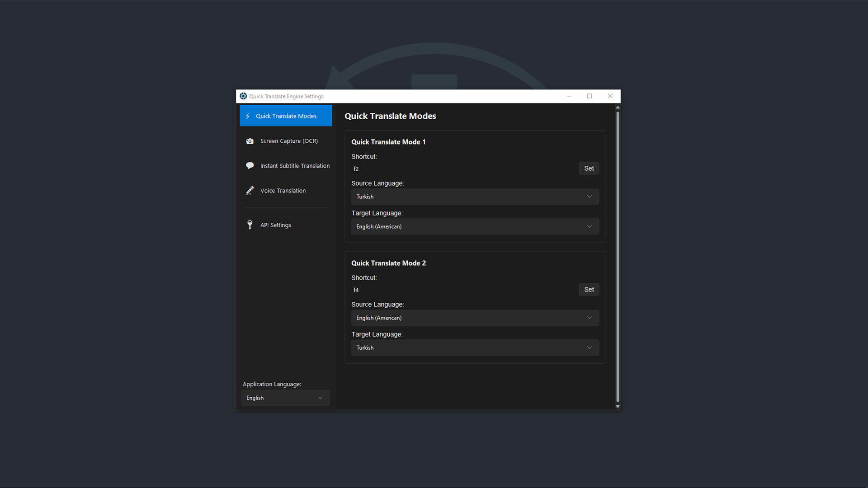Click the lightning bolt icon in sidebar
Image resolution: width=868 pixels, height=488 pixels.
[x=248, y=116]
